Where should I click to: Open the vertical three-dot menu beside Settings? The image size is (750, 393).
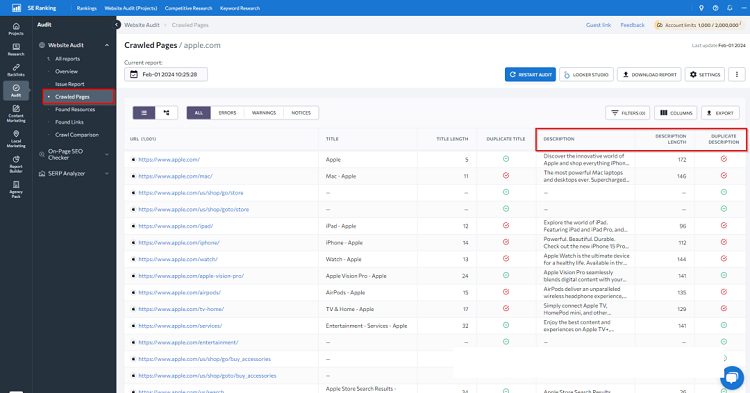coord(737,75)
